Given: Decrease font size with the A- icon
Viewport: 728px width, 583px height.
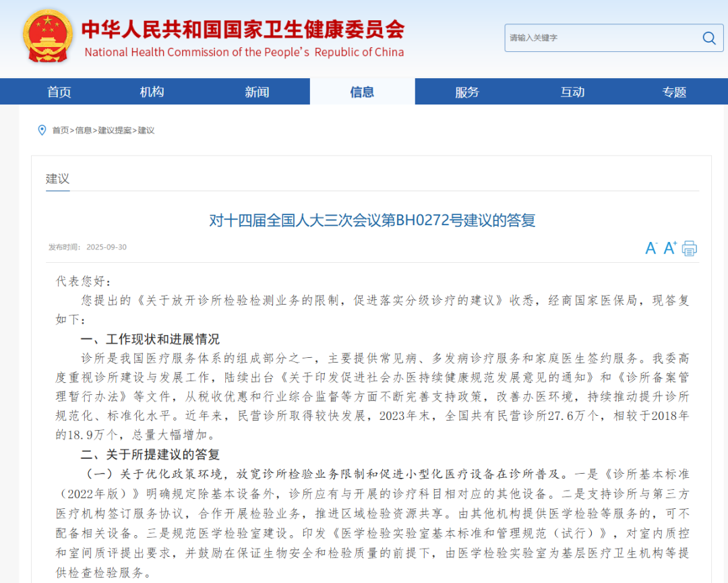Looking at the screenshot, I should [650, 248].
